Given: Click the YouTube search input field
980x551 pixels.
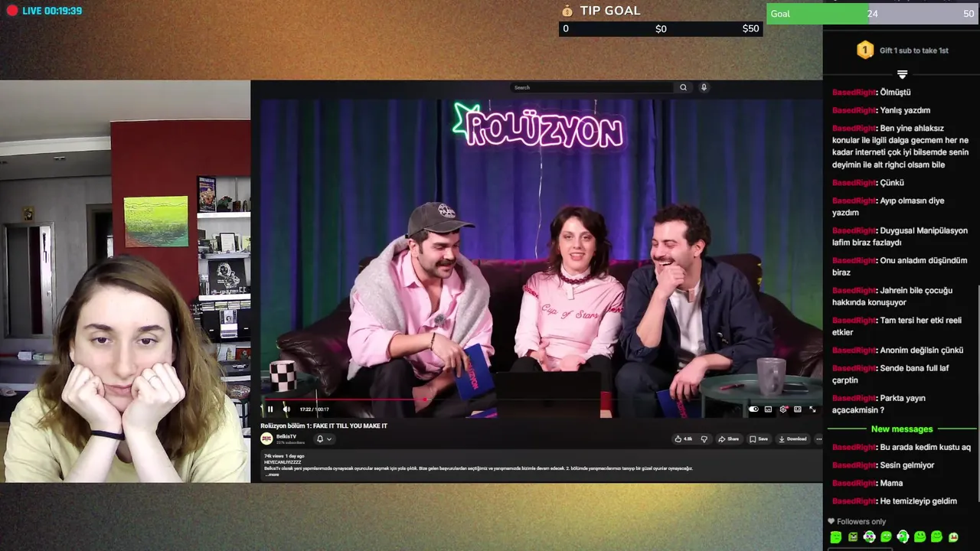Looking at the screenshot, I should tap(592, 87).
